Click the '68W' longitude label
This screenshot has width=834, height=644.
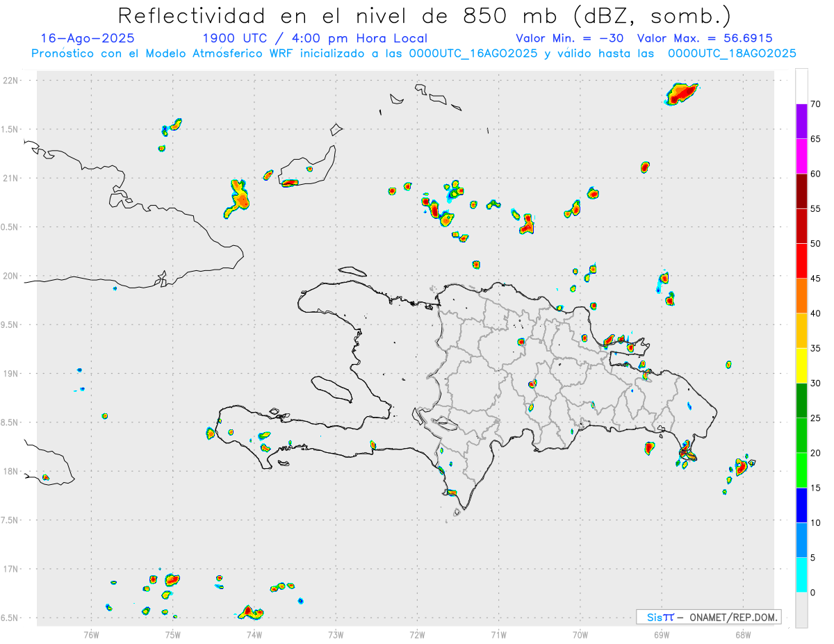(x=743, y=634)
